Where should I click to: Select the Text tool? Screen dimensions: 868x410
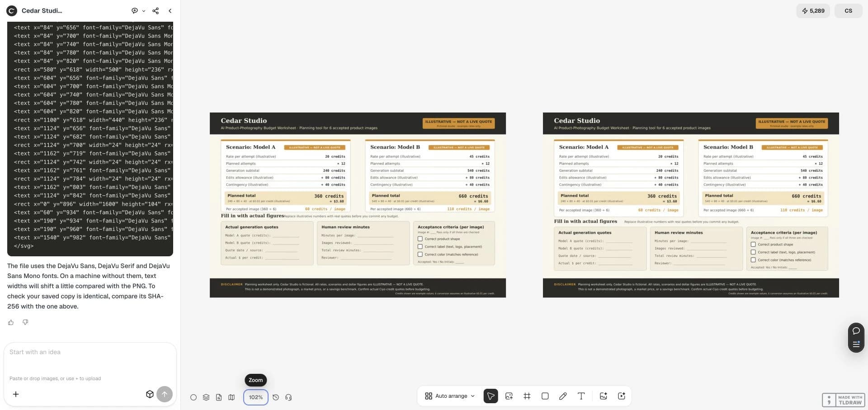581,396
